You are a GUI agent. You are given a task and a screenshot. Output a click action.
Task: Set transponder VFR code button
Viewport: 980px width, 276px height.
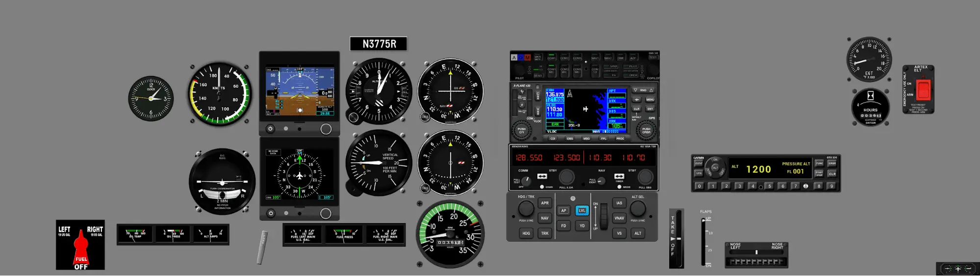click(699, 174)
